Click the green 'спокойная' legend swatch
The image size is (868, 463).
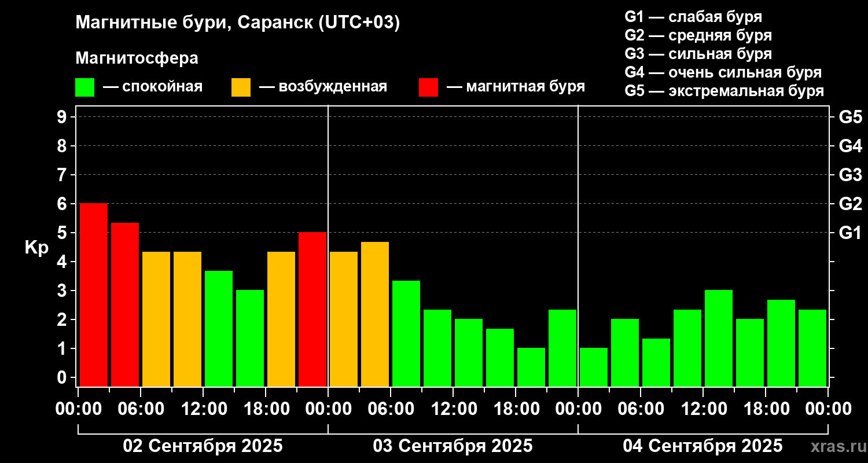[x=84, y=87]
